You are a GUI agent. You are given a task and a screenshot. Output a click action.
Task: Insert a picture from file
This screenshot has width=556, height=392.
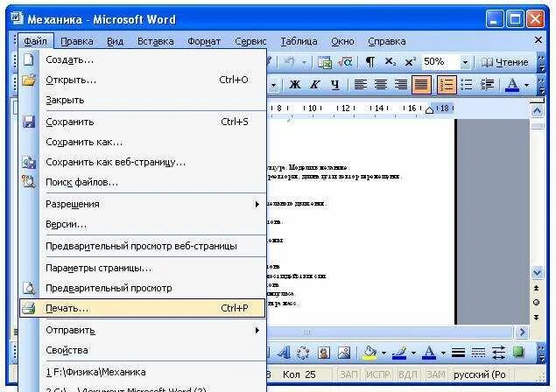[x=344, y=353]
